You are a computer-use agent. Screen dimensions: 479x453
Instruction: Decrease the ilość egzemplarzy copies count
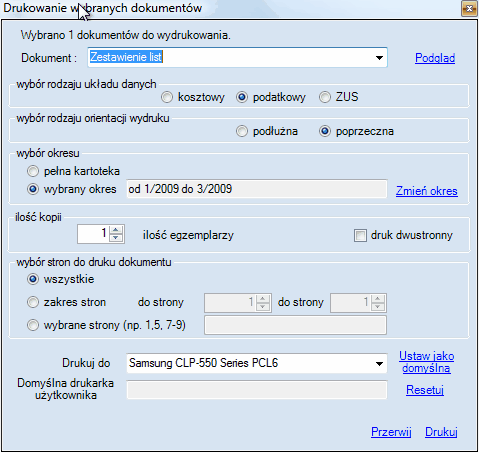[116, 238]
